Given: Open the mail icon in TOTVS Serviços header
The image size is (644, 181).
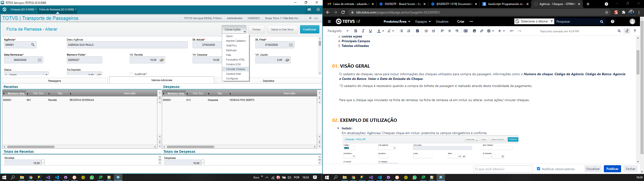Looking at the screenshot, I should pos(309,9).
